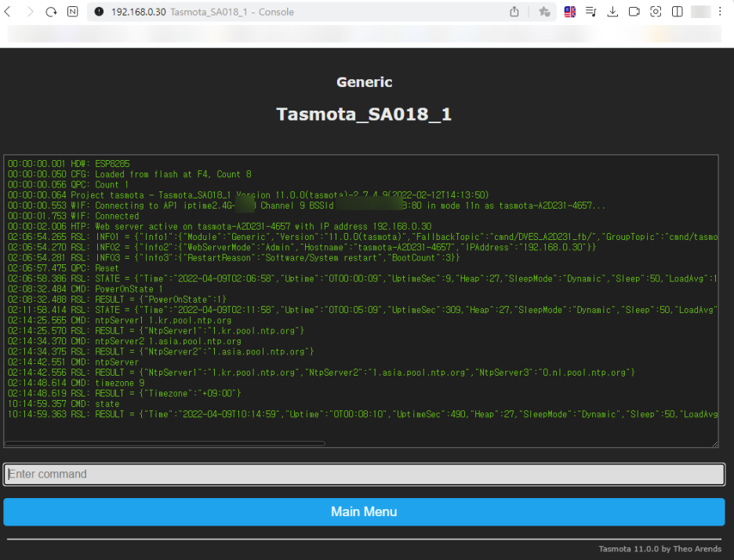Image resolution: width=734 pixels, height=560 pixels.
Task: Open the video popup icon
Action: 634,12
